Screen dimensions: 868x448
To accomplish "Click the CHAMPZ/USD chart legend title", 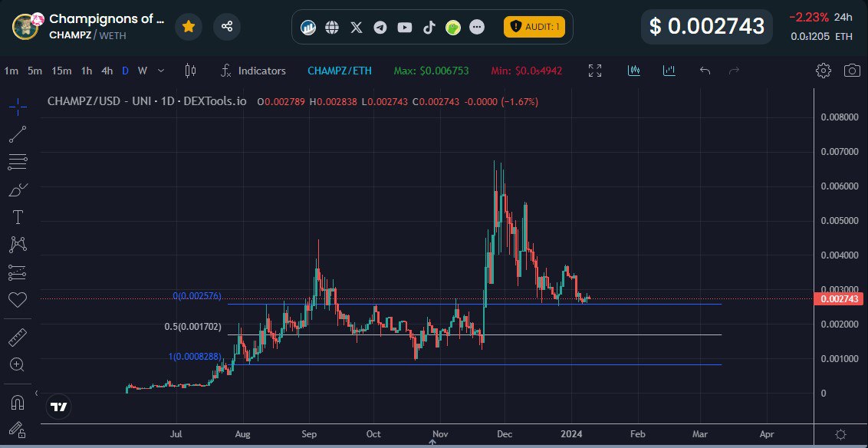I will (x=146, y=101).
